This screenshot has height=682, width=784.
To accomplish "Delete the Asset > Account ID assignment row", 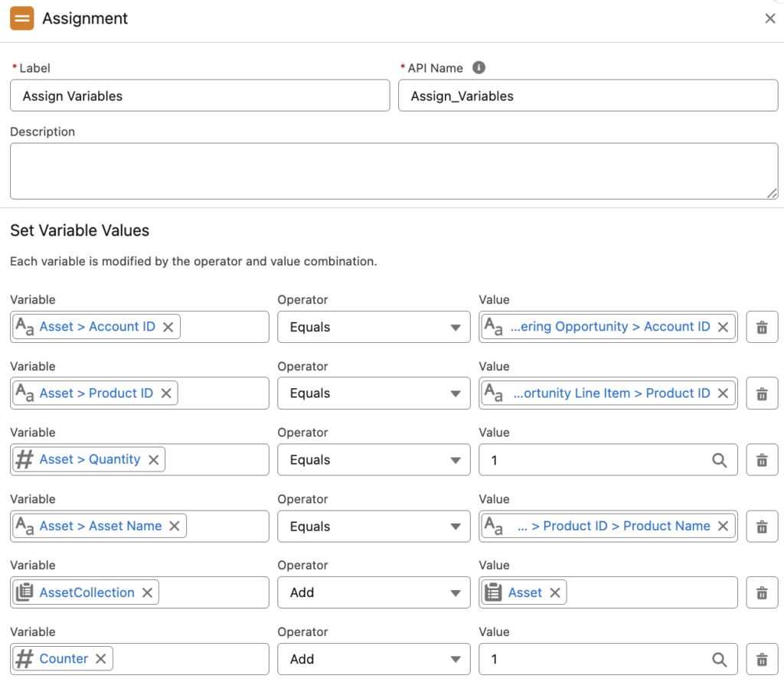I will coord(762,327).
